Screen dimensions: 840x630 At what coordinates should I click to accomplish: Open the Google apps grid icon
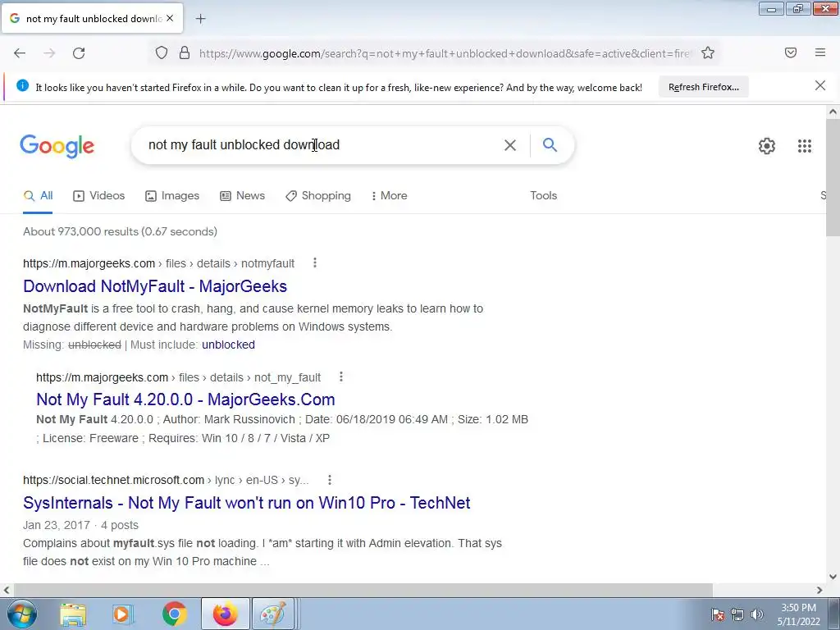tap(805, 146)
